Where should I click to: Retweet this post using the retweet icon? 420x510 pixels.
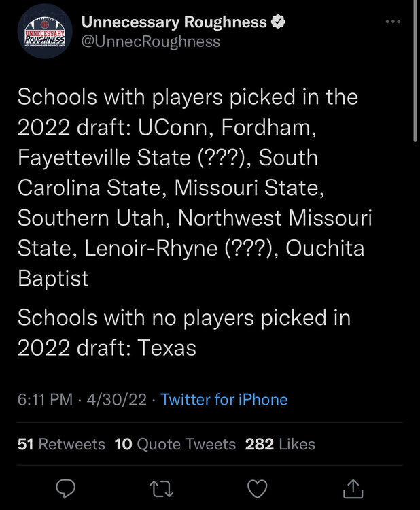click(162, 487)
